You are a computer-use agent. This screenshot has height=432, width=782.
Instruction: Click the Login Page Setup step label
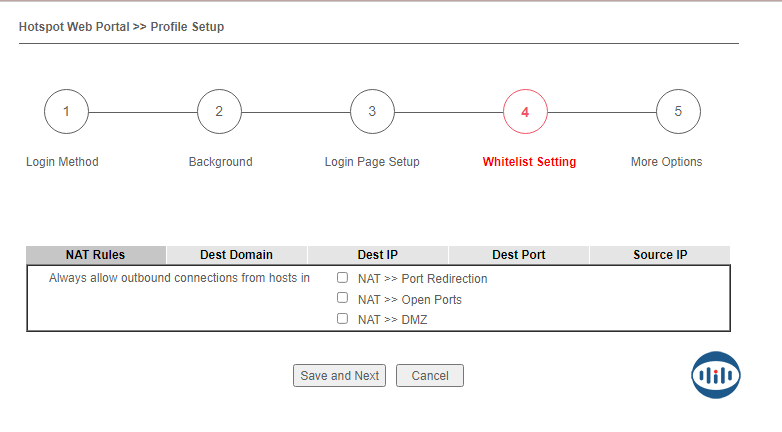click(x=372, y=162)
